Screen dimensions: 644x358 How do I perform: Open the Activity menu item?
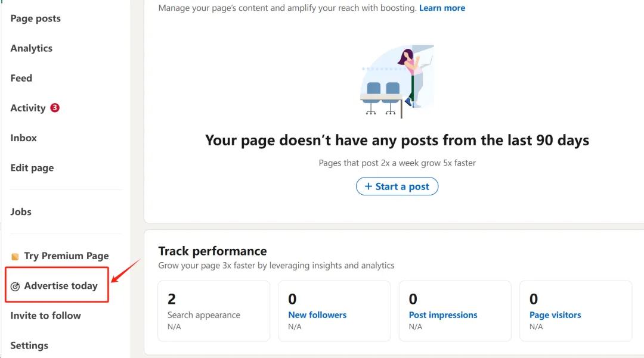pyautogui.click(x=28, y=108)
